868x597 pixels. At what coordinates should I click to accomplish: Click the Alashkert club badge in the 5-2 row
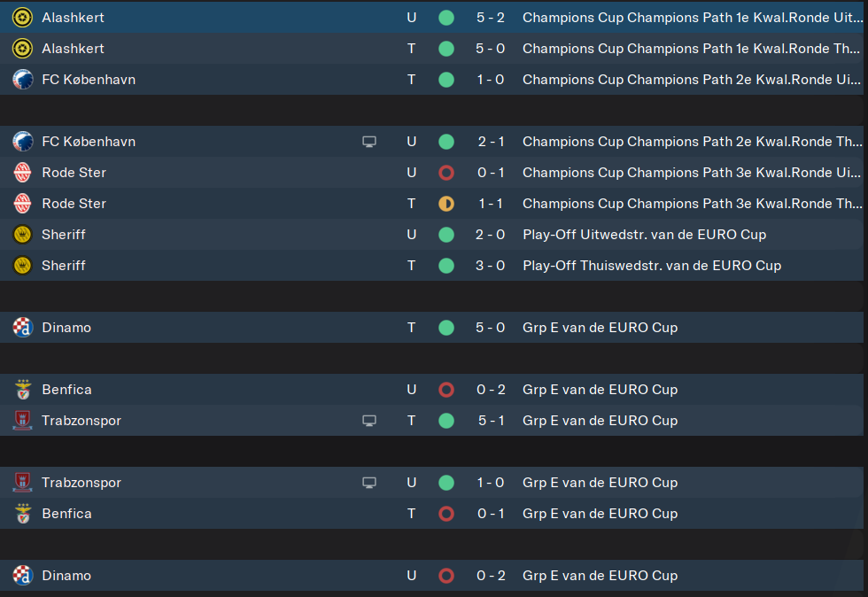(23, 18)
